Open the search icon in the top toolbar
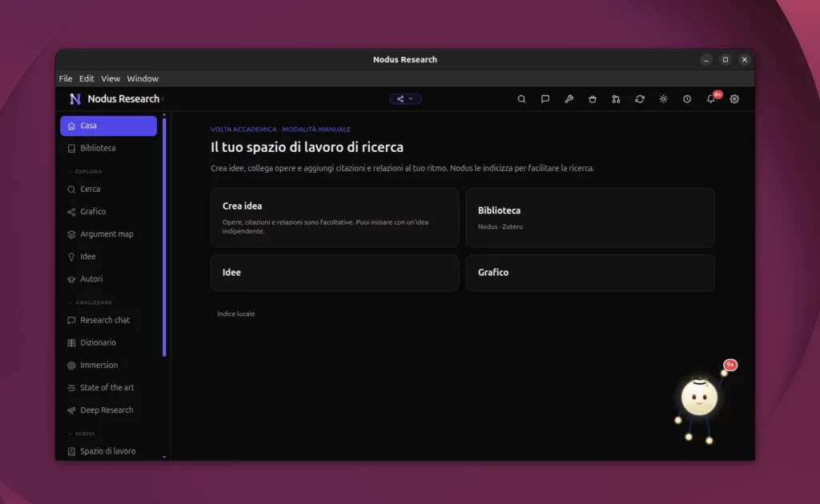The image size is (820, 504). click(521, 98)
